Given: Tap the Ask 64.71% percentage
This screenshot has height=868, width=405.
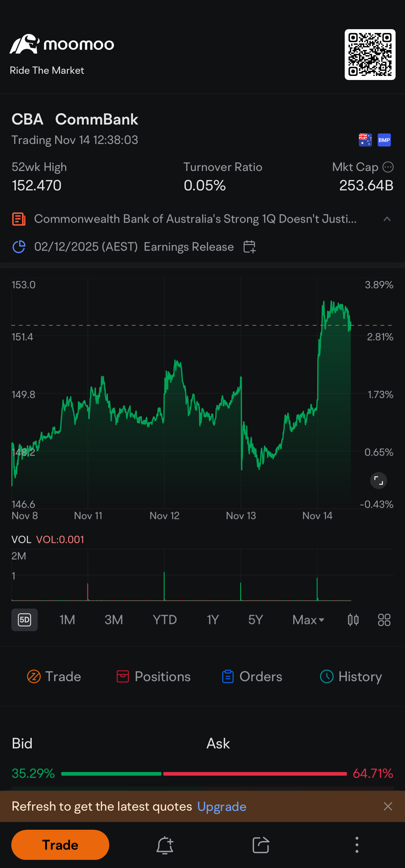Looking at the screenshot, I should pos(373,774).
